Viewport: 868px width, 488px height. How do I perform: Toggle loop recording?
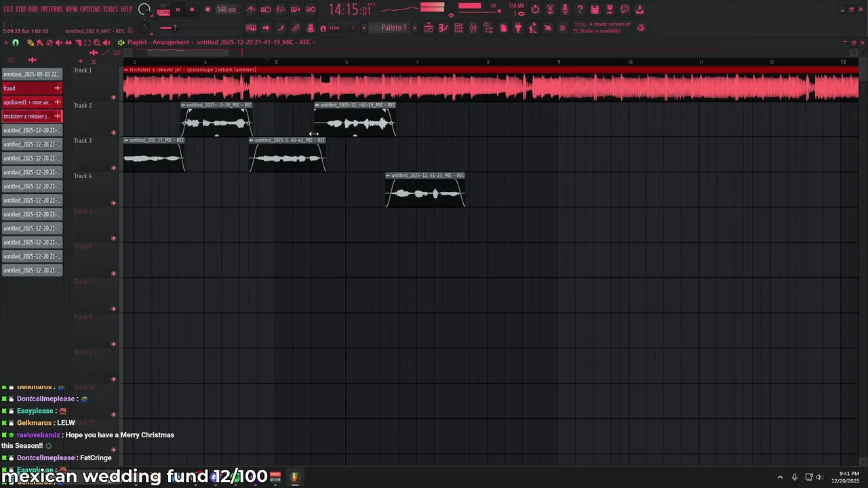pyautogui.click(x=311, y=9)
